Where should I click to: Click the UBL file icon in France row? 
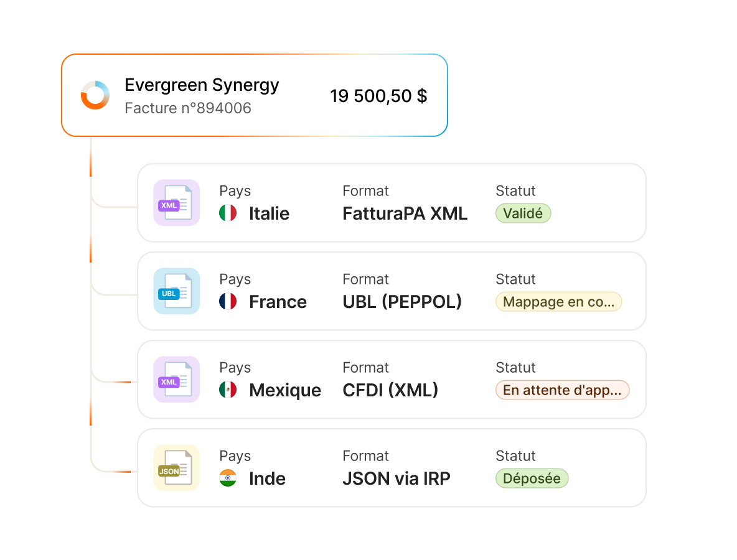coord(177,291)
